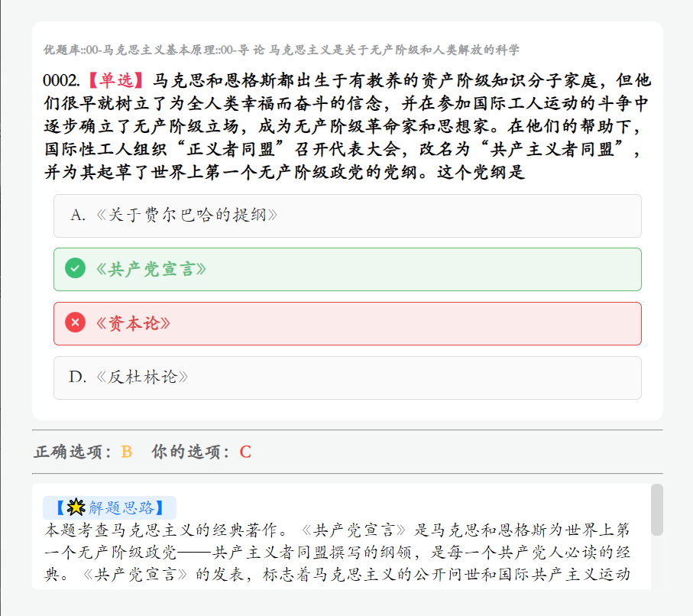Select option A 关于费尔巴哈的提纲
Viewport: 693px width, 616px height.
click(348, 216)
